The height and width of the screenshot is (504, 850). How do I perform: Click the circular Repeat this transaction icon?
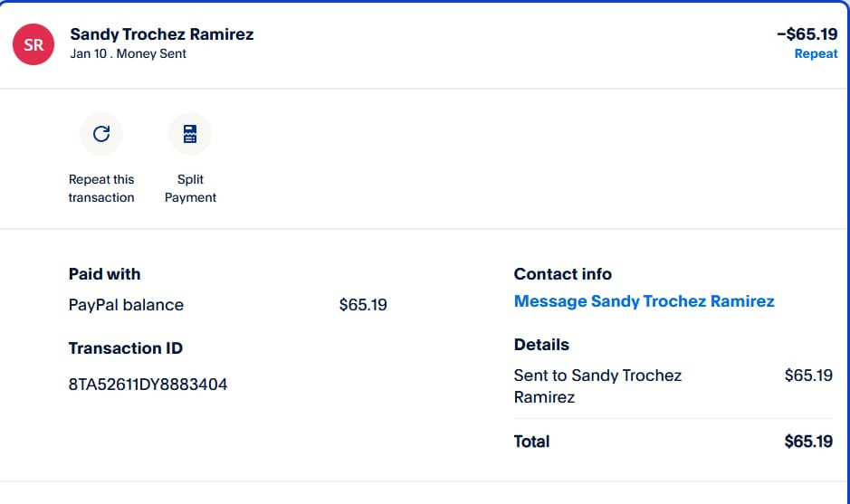[x=101, y=134]
